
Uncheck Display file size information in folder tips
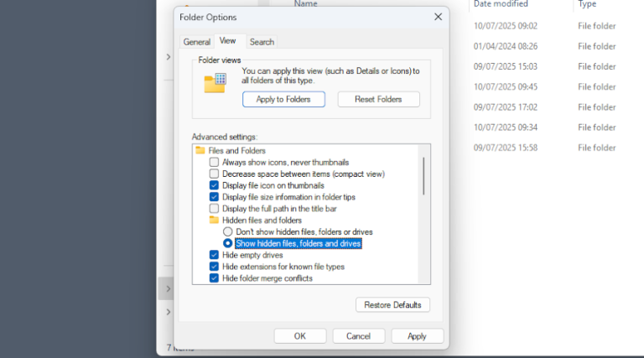(214, 197)
